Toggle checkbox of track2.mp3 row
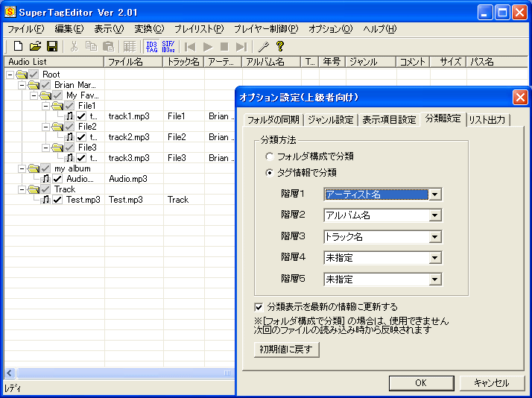The image size is (532, 398). [81, 137]
